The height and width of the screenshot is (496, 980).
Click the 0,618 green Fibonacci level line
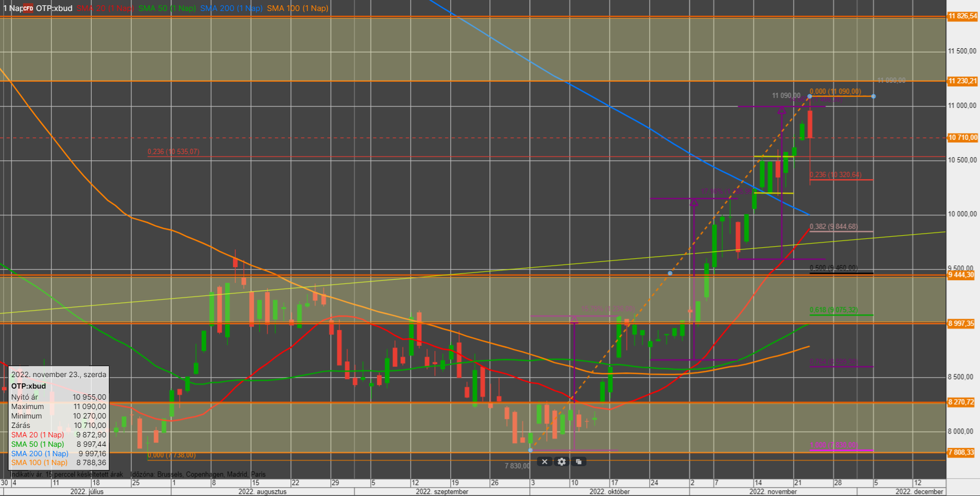click(841, 315)
